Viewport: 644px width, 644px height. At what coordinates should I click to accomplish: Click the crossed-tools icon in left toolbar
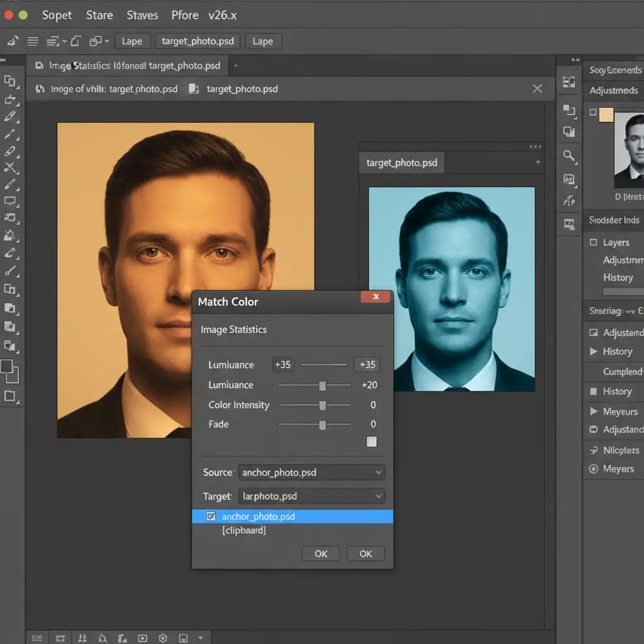9,167
